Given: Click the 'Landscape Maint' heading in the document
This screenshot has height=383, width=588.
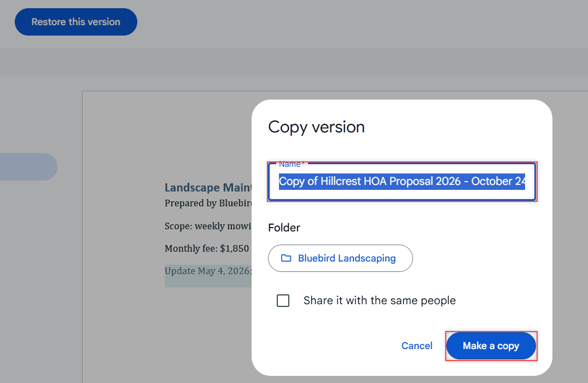Looking at the screenshot, I should click(x=208, y=187).
